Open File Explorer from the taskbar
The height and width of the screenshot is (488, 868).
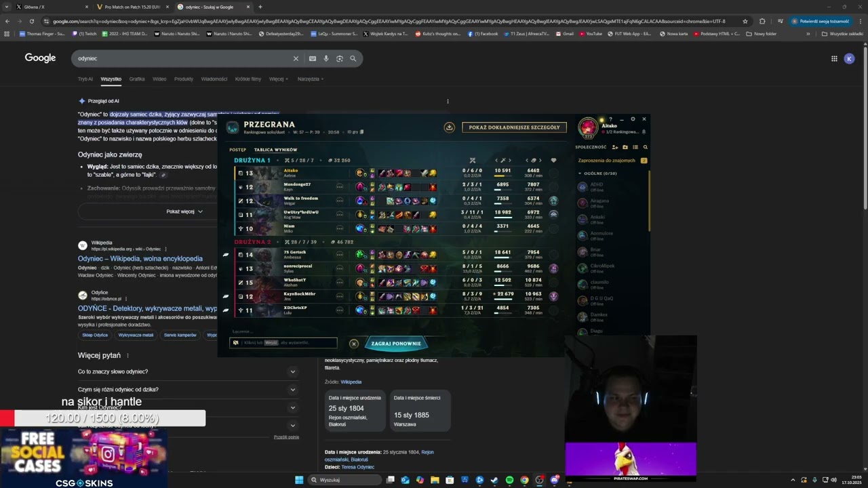pyautogui.click(x=435, y=480)
